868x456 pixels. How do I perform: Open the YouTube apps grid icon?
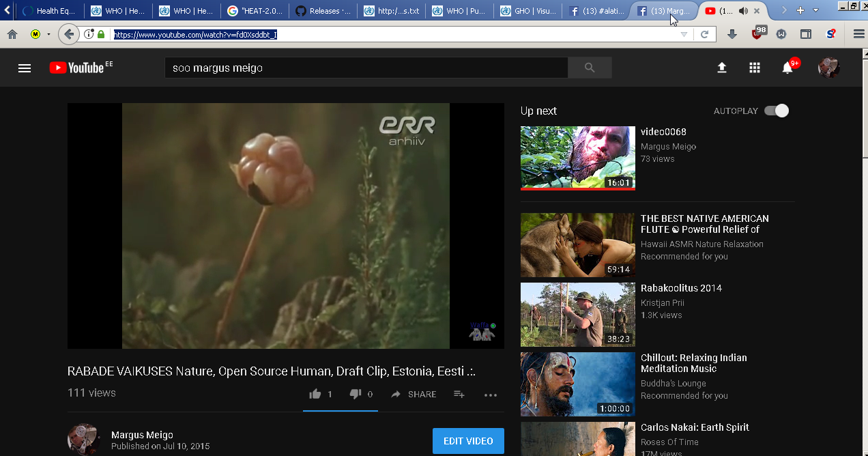tap(754, 68)
